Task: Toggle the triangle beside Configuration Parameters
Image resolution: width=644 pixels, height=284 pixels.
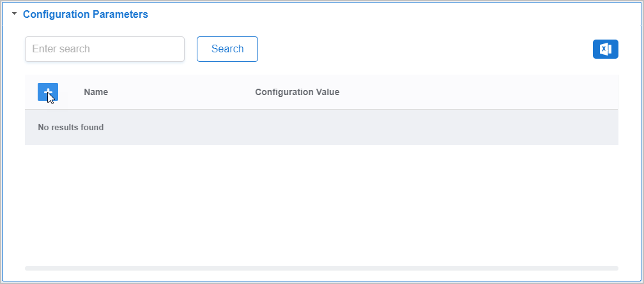Action: click(x=15, y=13)
